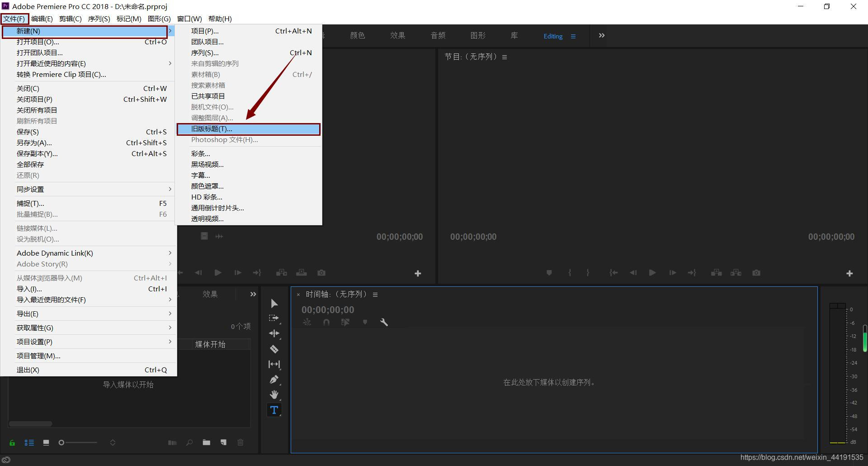The image size is (868, 466).
Task: Toggle project read-only lock icon
Action: [12, 442]
